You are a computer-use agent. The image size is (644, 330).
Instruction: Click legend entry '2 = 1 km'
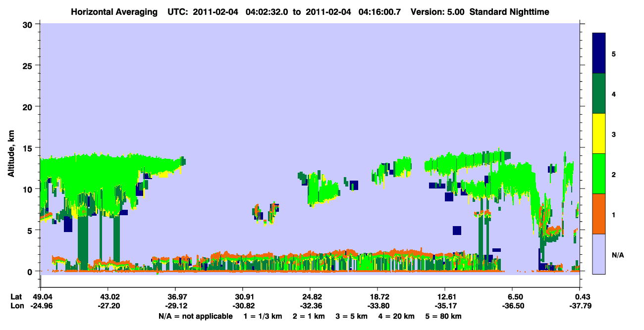[x=309, y=316]
